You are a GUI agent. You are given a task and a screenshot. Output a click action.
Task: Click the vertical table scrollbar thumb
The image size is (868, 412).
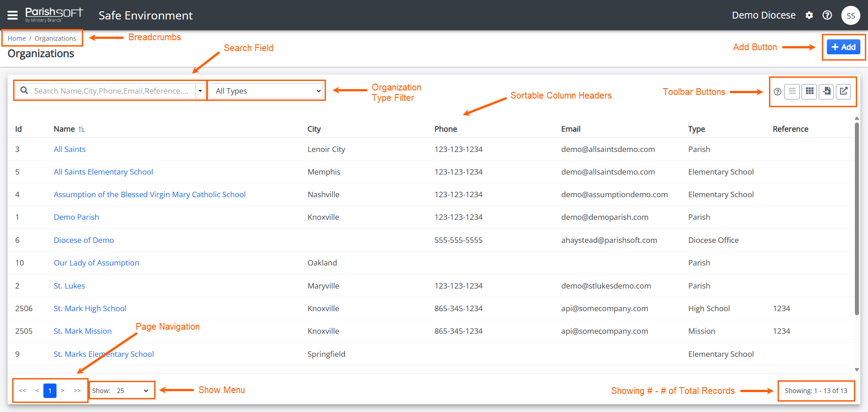click(x=857, y=219)
